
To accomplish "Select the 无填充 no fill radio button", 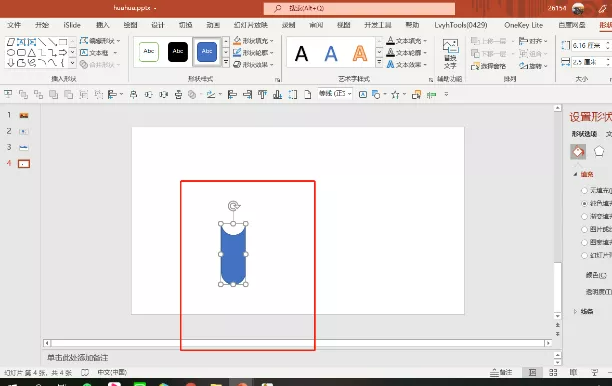I will pyautogui.click(x=584, y=190).
